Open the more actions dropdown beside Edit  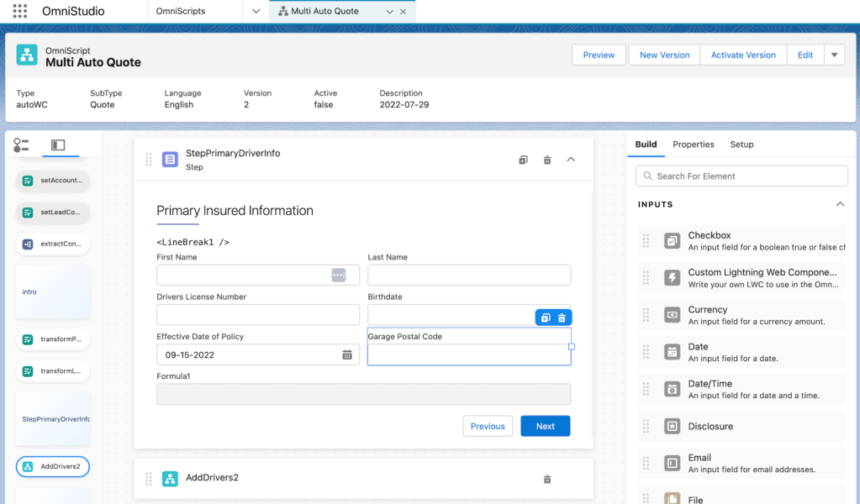(834, 55)
